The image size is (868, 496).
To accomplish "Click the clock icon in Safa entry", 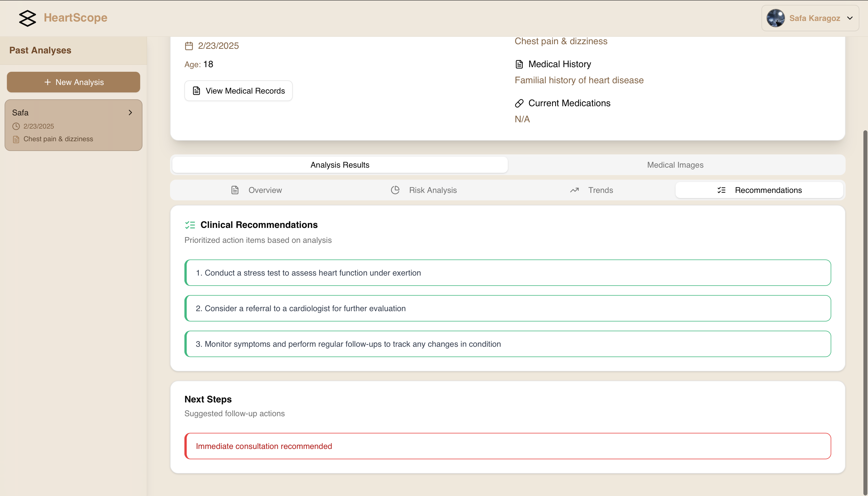I will pyautogui.click(x=16, y=126).
